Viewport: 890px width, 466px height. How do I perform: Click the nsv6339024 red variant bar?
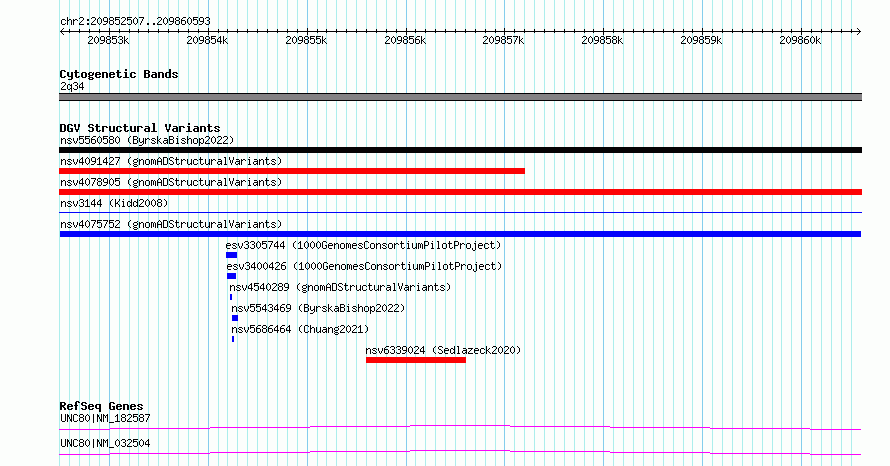click(x=416, y=360)
